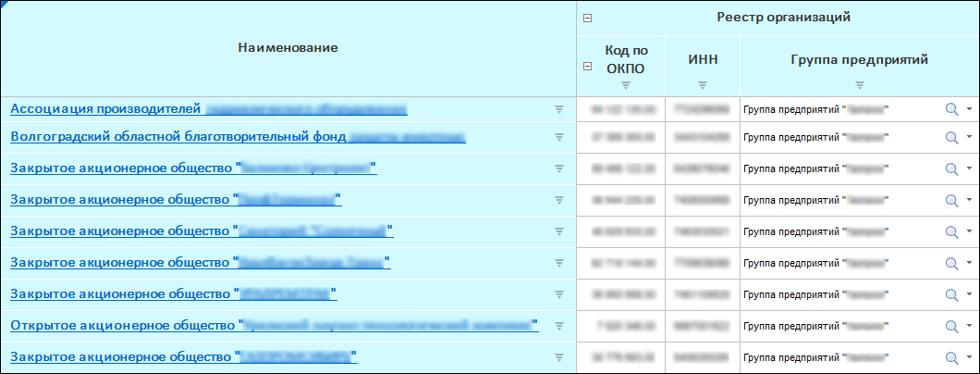This screenshot has width=980, height=374.
Task: Expand group dropdown in Открытое акционерное общество row
Action: 969,326
